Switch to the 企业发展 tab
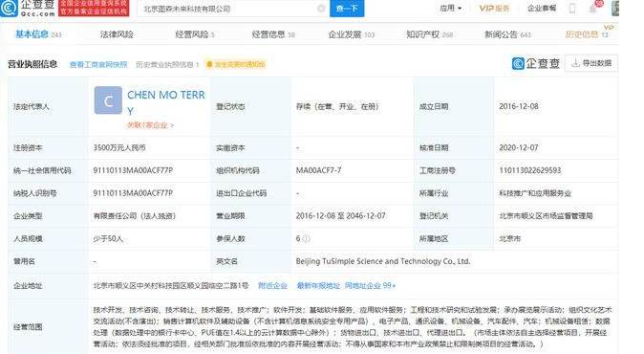Viewport: 644px width, 354px height. pyautogui.click(x=352, y=34)
